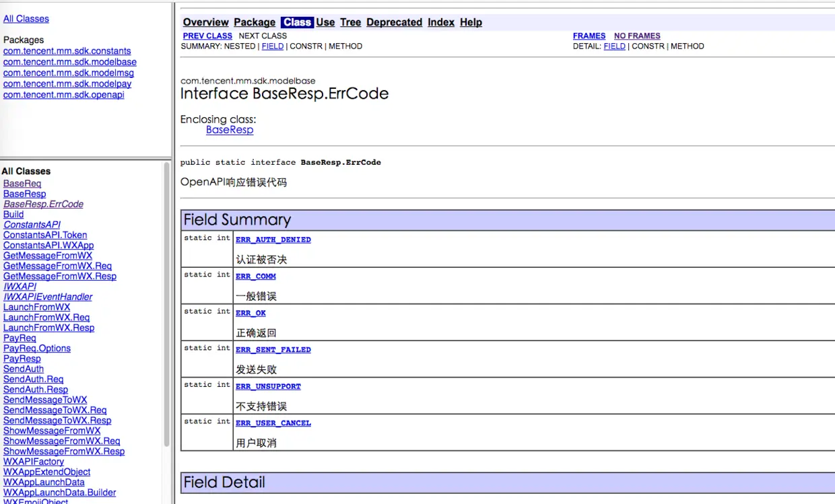The image size is (835, 504).
Task: Open the BaseResp class in the class list
Action: [x=25, y=194]
